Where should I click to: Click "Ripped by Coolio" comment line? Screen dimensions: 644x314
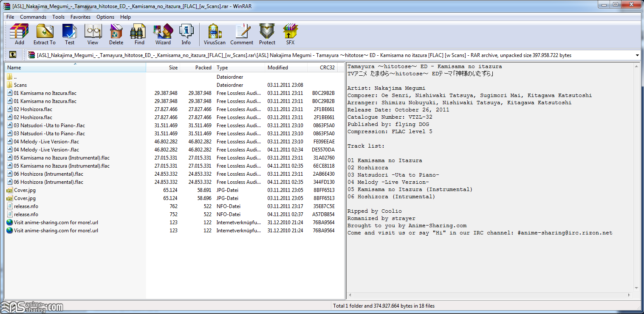coord(375,211)
